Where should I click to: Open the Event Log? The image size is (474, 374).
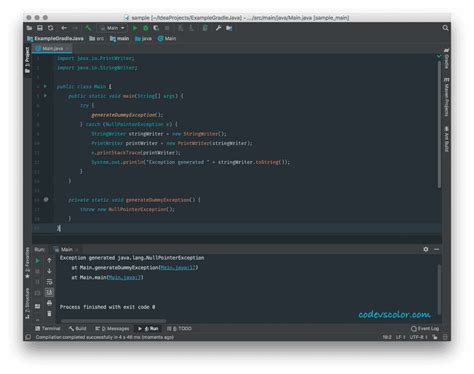tap(425, 329)
